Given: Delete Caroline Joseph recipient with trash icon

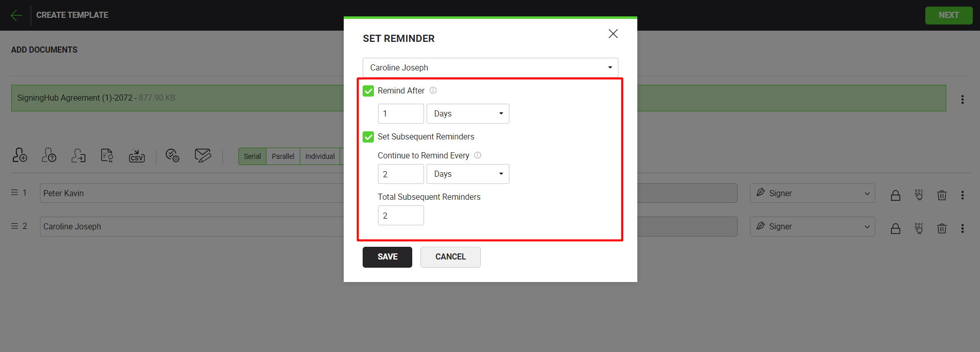Looking at the screenshot, I should [x=942, y=228].
